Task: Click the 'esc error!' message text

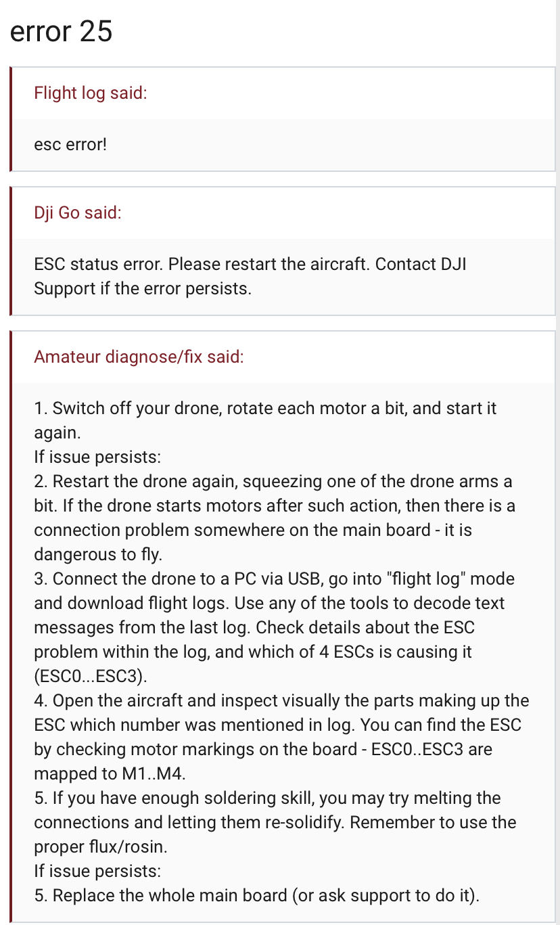Action: pyautogui.click(x=70, y=144)
